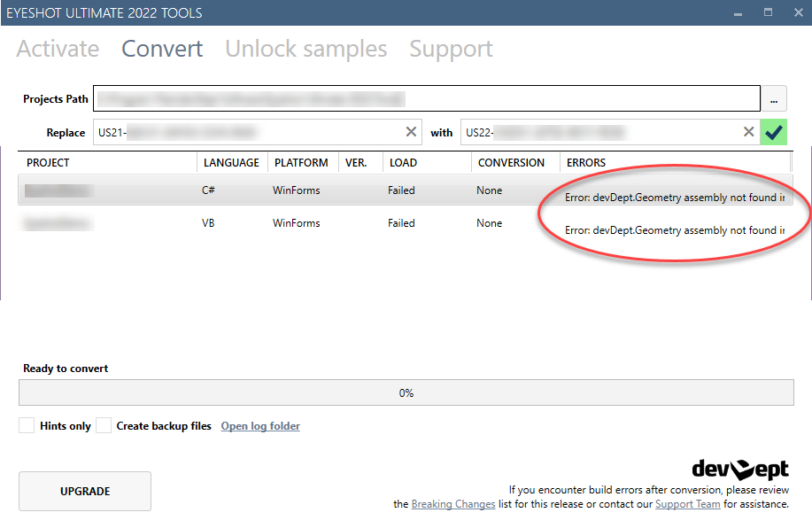Viewport: 812px width, 528px height.
Task: Go to the Support tab
Action: [x=451, y=49]
